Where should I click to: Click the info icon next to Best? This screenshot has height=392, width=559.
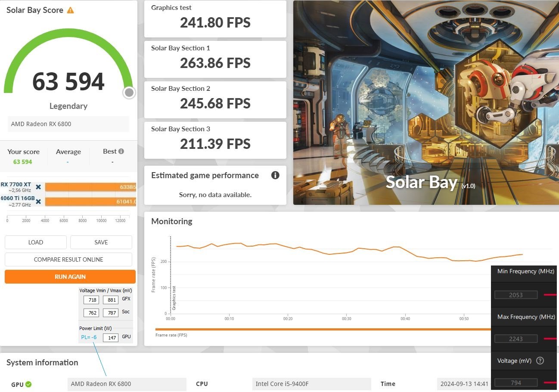click(121, 151)
